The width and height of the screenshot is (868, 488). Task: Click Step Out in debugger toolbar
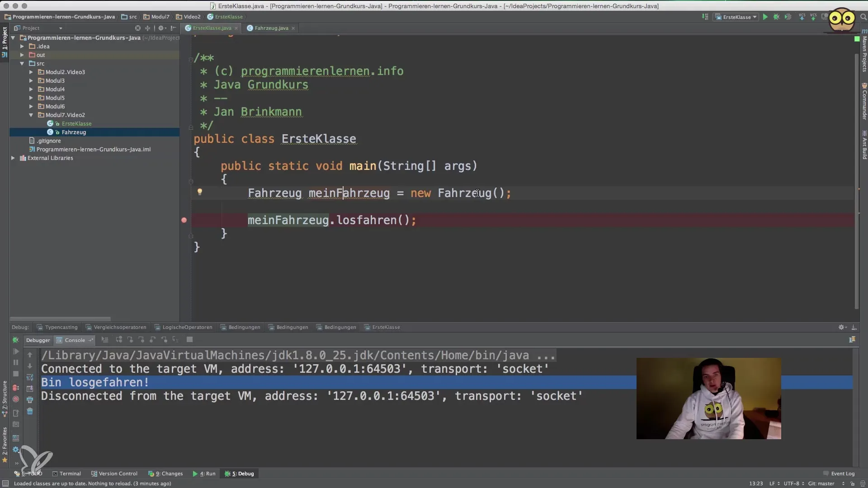(153, 340)
